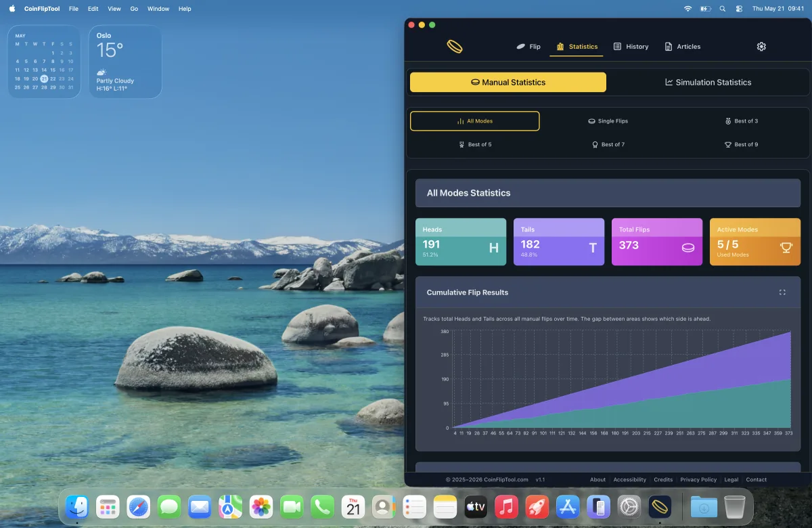Launch Safari from the Dock
812x528 pixels.
[138, 506]
